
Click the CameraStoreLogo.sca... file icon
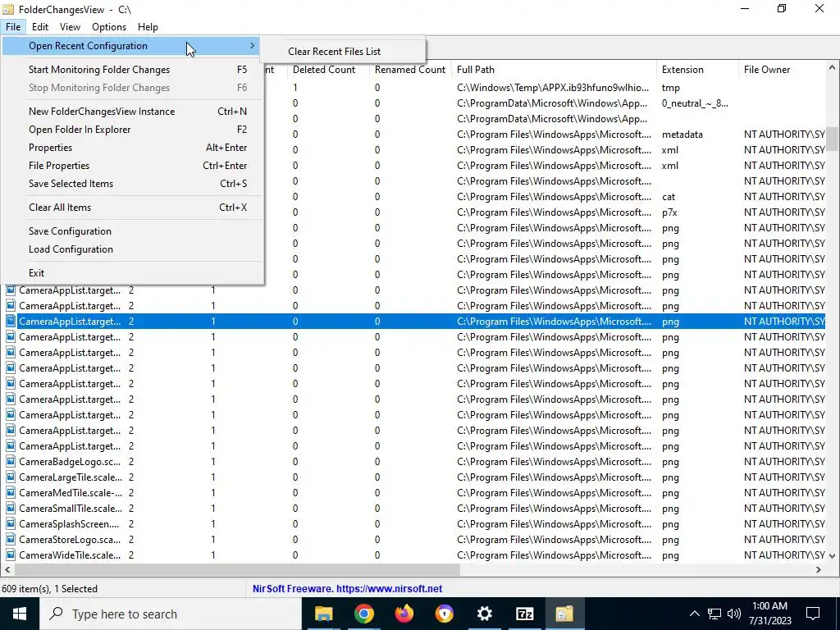click(10, 540)
